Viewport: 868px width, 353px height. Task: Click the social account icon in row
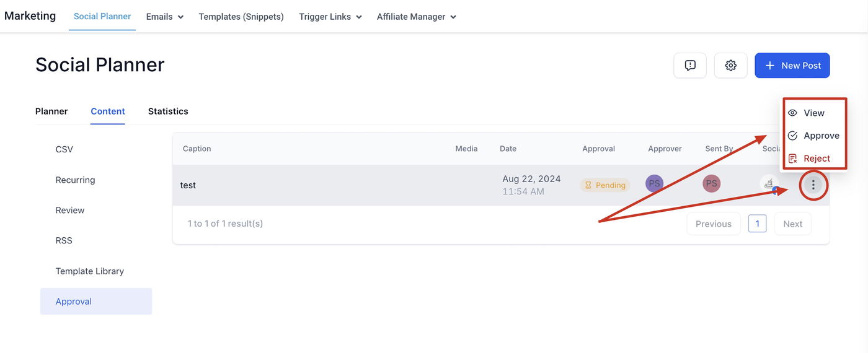[769, 184]
